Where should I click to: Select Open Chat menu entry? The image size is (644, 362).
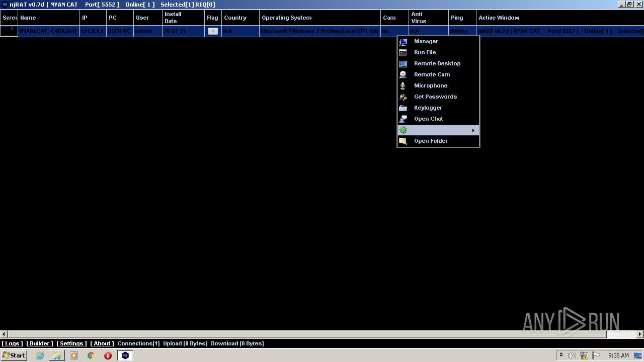(x=428, y=119)
